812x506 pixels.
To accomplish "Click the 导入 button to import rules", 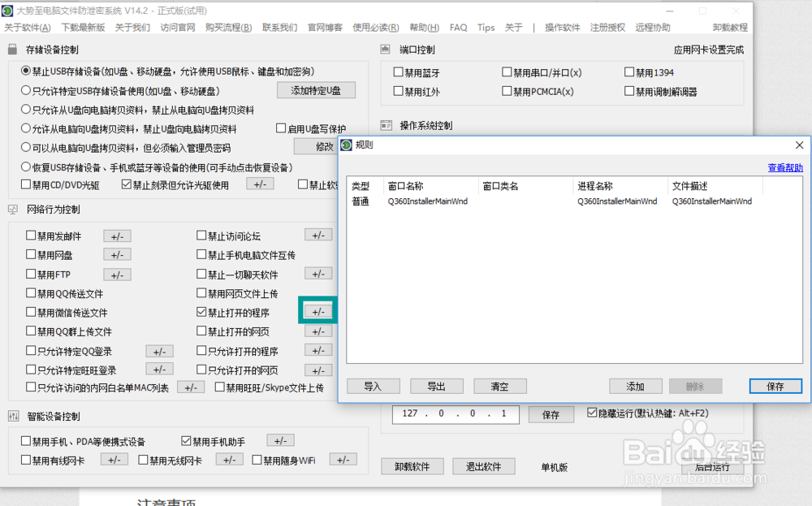I will coord(373,386).
